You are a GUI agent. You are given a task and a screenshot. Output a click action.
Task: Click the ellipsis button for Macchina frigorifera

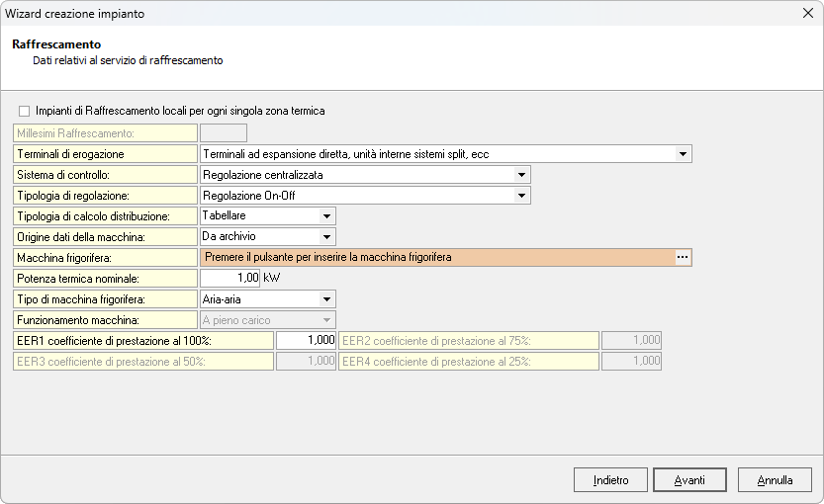click(x=682, y=257)
